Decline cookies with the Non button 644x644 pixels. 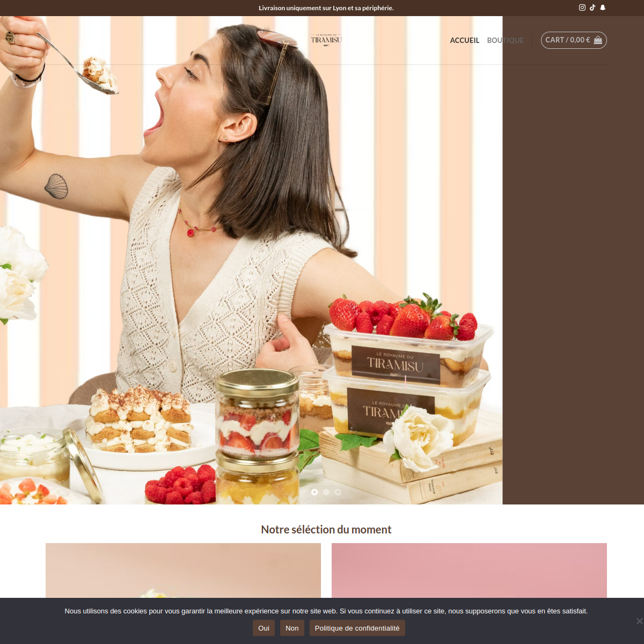tap(292, 628)
